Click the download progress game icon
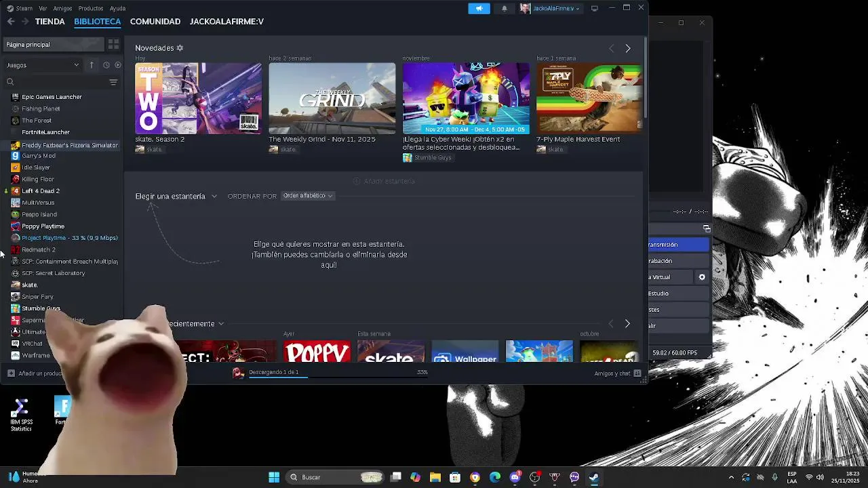The width and height of the screenshot is (868, 488). (x=238, y=373)
